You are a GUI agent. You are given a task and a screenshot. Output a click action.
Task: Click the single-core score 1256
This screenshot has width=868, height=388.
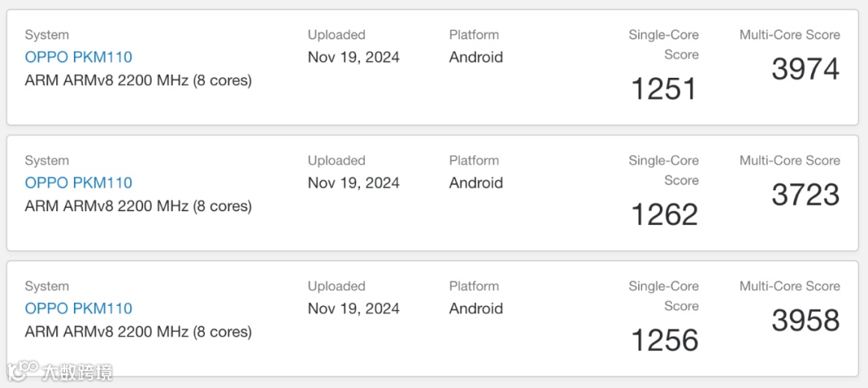click(664, 341)
